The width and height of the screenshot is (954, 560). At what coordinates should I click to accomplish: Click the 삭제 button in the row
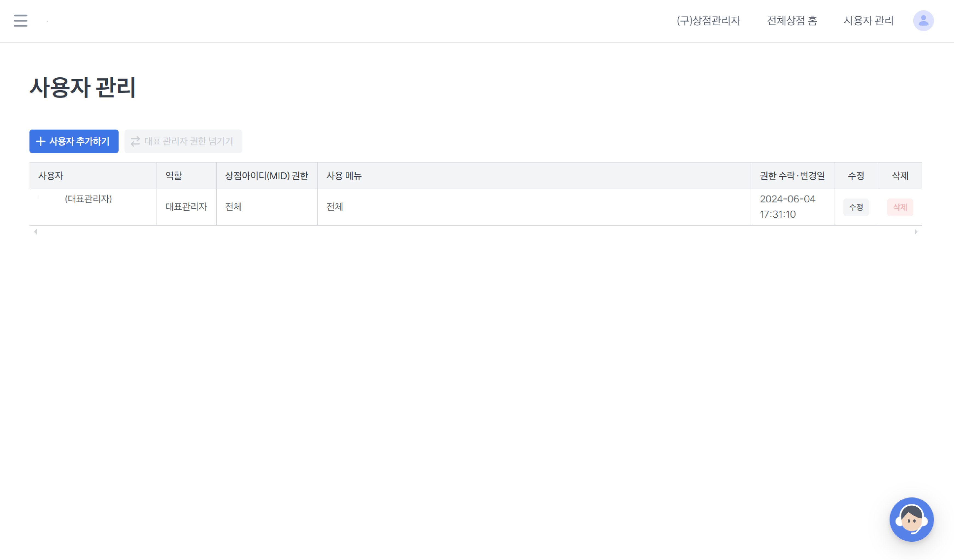point(900,207)
